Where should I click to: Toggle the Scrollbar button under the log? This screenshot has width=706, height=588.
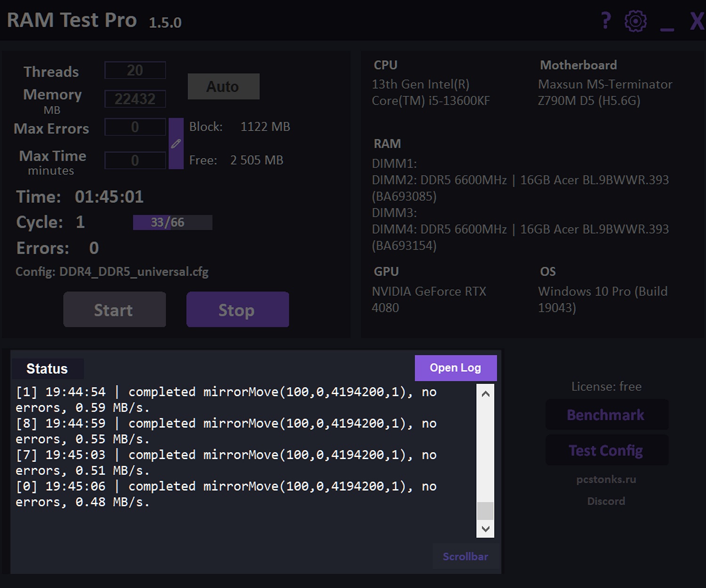tap(465, 556)
